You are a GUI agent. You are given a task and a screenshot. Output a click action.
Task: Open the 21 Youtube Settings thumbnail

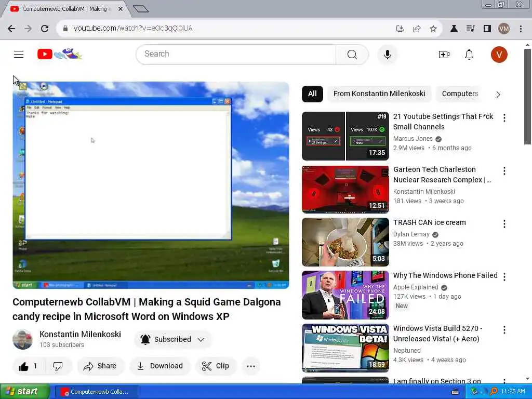(x=345, y=136)
